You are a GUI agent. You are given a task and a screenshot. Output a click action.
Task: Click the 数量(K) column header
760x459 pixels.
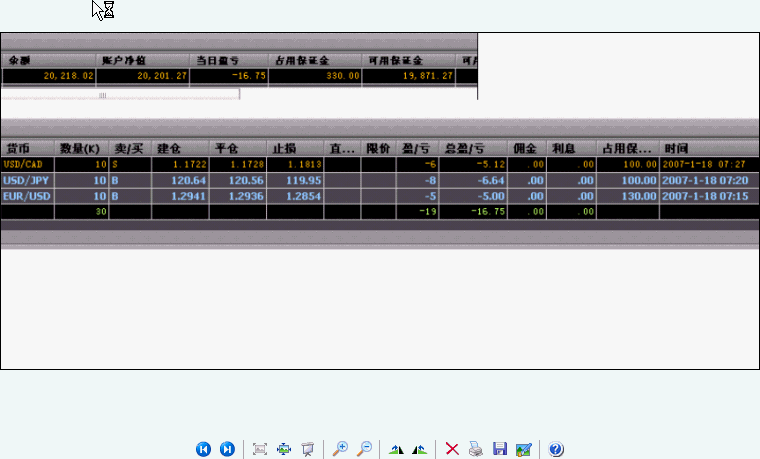tap(79, 148)
